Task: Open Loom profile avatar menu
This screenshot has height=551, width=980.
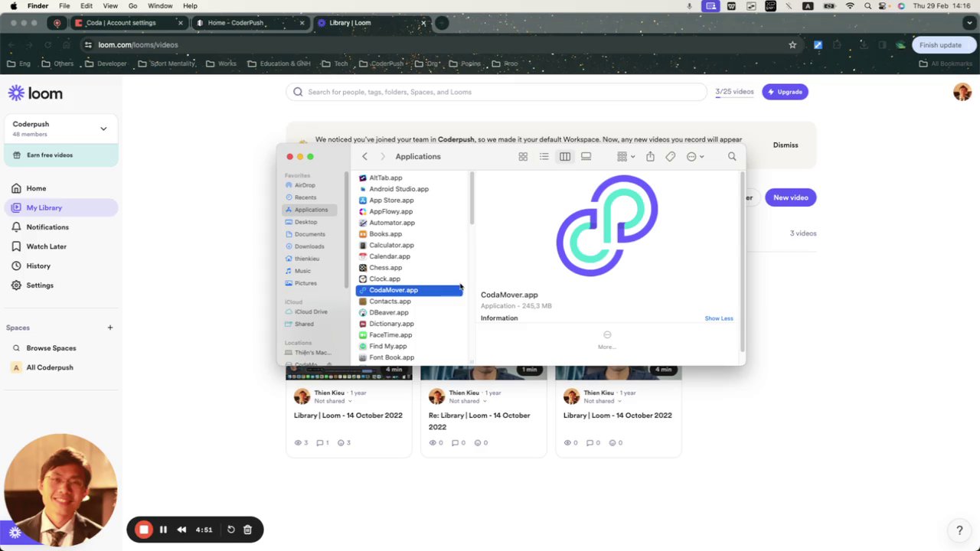Action: pyautogui.click(x=962, y=93)
